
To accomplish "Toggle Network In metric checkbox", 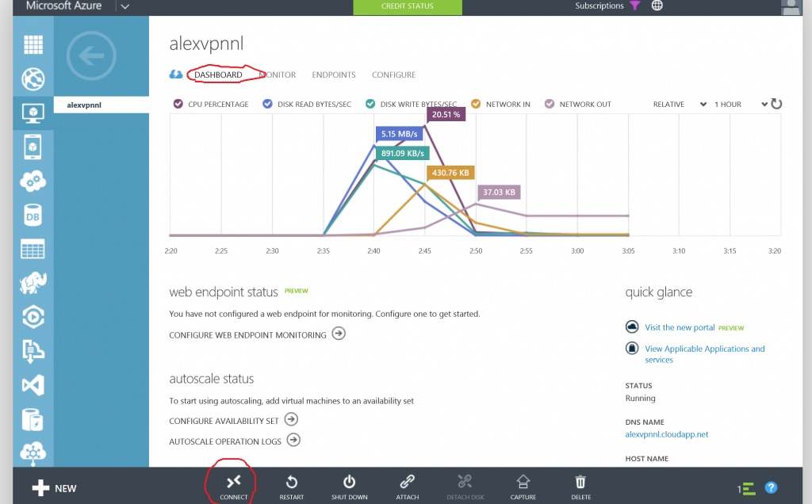I will [x=476, y=104].
